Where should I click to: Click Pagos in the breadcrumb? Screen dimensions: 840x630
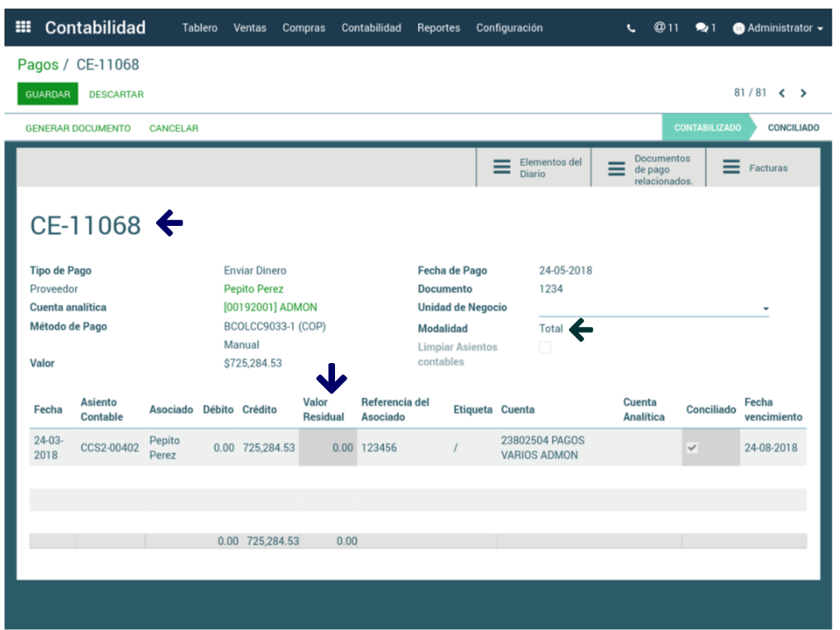click(x=38, y=65)
